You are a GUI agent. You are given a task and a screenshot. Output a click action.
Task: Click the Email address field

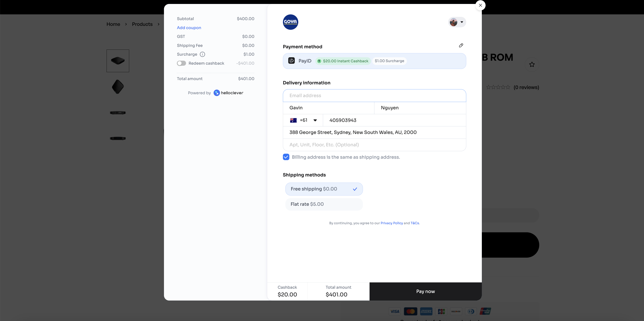tap(374, 96)
